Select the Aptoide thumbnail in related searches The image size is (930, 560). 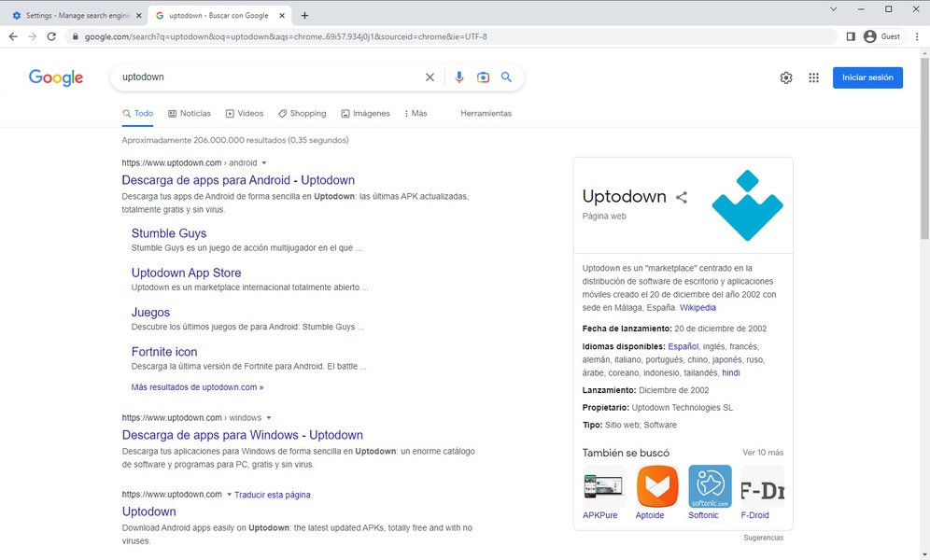[x=657, y=486]
